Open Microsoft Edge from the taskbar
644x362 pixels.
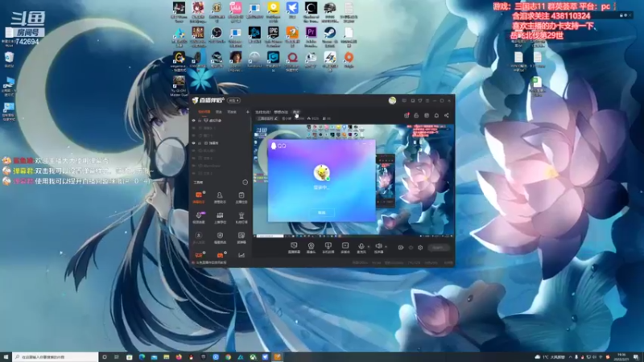(x=142, y=357)
